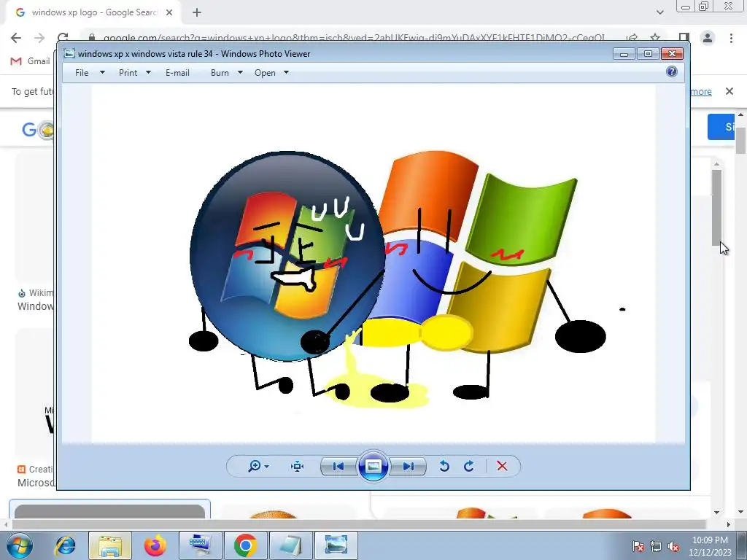Open Firefox from taskbar
This screenshot has width=747, height=560.
click(155, 545)
